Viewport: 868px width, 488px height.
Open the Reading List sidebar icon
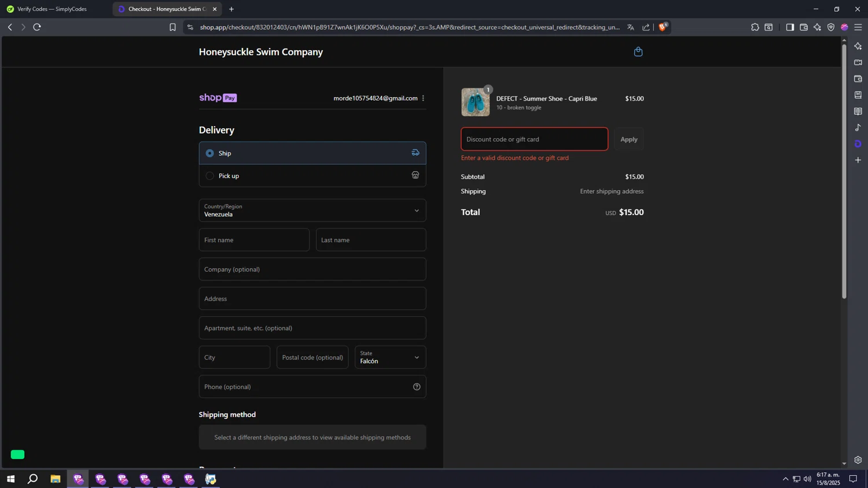click(x=858, y=111)
